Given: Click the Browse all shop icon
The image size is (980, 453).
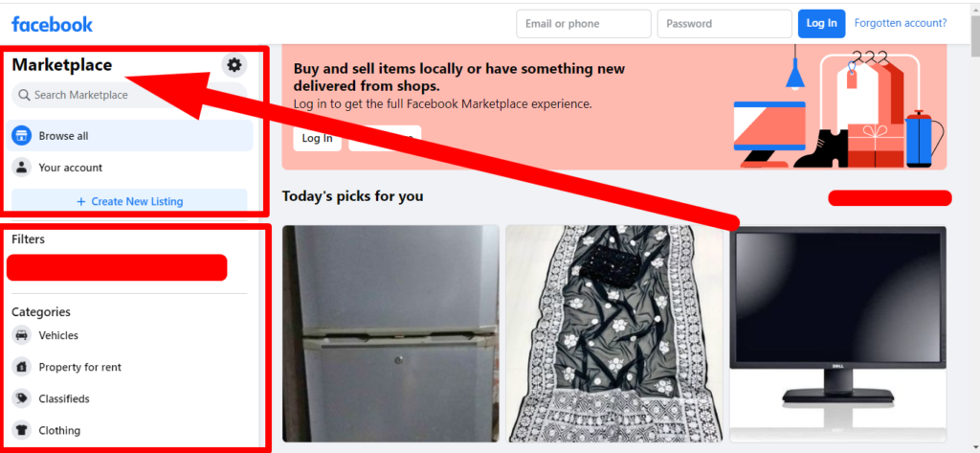Looking at the screenshot, I should (x=22, y=135).
